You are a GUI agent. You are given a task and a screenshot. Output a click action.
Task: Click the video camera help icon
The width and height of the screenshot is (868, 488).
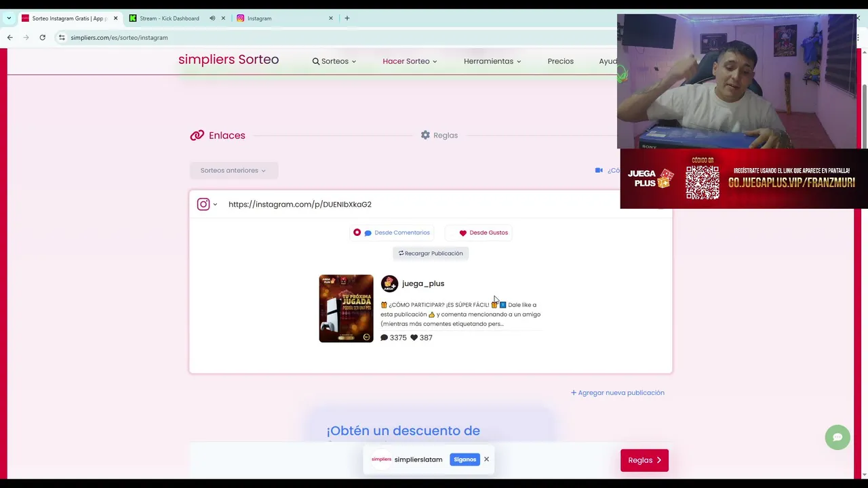coord(599,170)
